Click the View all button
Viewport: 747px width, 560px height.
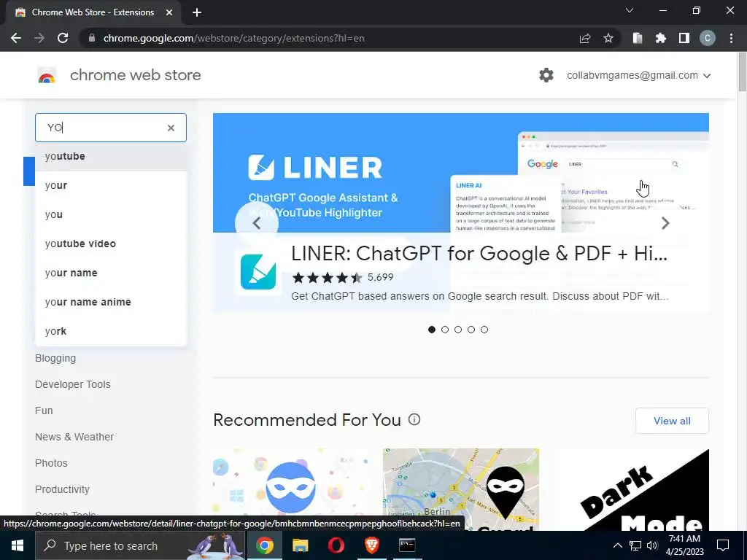tap(672, 421)
